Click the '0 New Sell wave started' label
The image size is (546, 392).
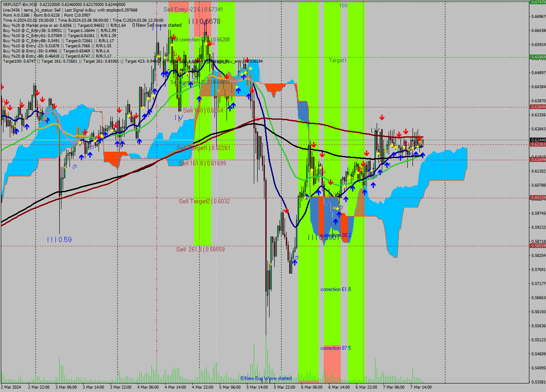(157, 25)
